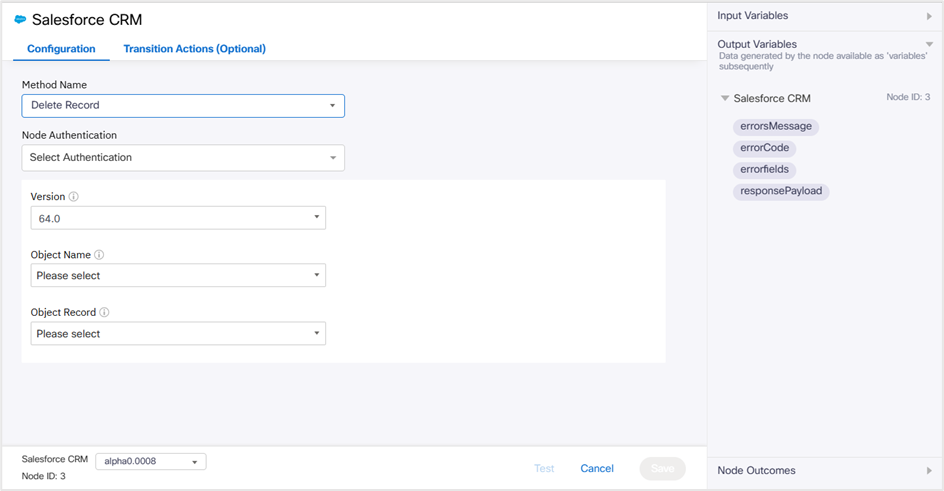
Task: Open the Object Name Please select dropdown
Action: [178, 275]
